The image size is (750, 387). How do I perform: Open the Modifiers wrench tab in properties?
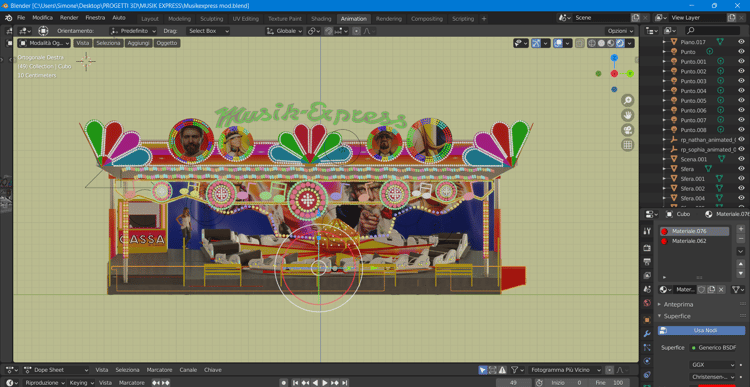point(647,334)
